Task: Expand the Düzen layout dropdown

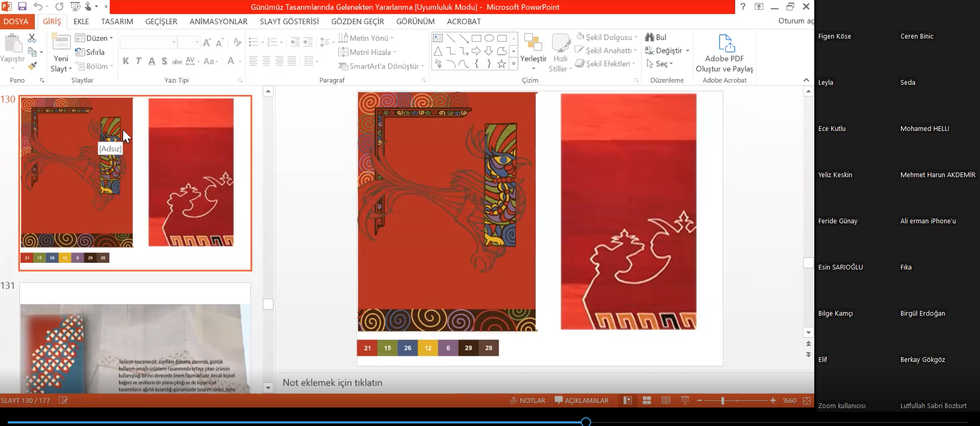Action: [94, 38]
